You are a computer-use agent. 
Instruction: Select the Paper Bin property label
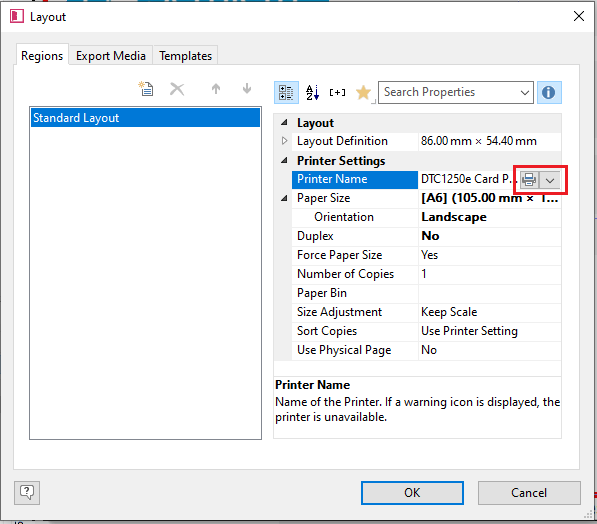point(322,293)
